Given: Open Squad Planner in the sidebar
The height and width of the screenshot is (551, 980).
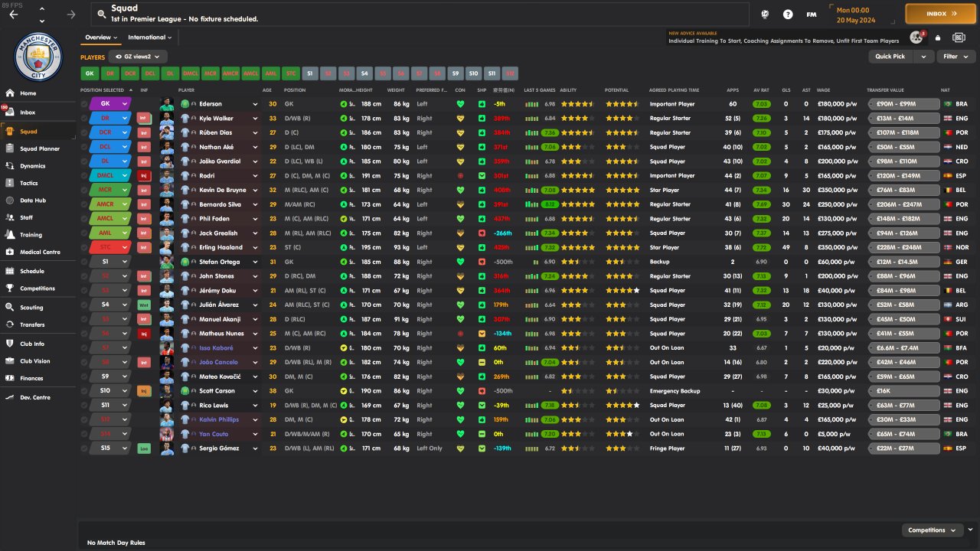Looking at the screenshot, I should coord(38,148).
